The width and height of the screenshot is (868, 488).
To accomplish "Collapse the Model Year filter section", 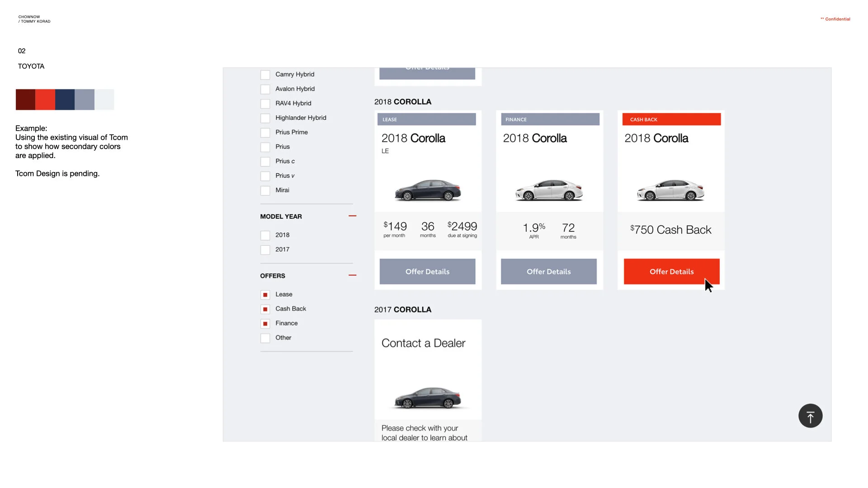I will click(352, 216).
